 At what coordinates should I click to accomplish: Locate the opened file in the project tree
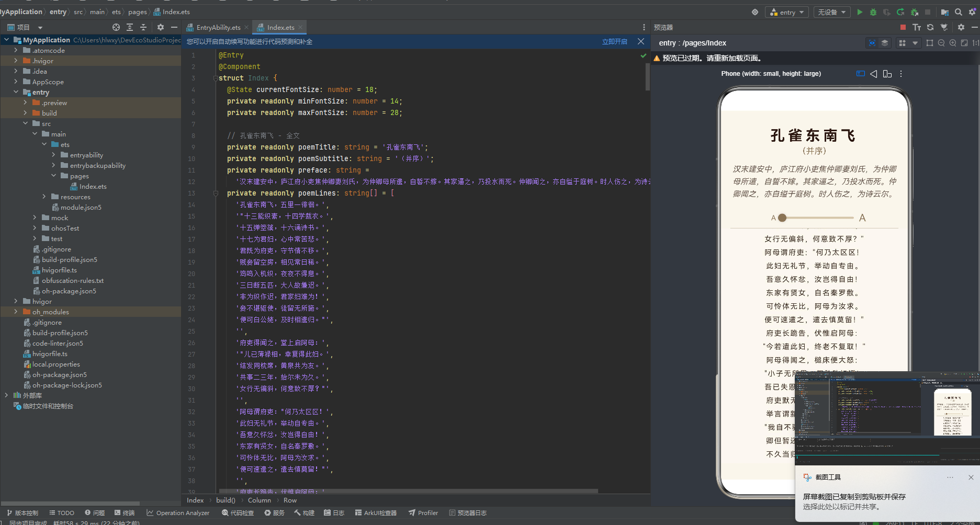[x=116, y=27]
